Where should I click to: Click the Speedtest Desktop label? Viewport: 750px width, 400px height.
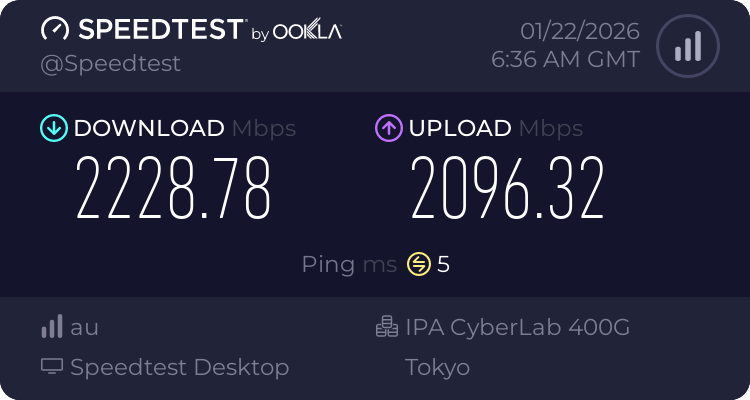(x=180, y=367)
